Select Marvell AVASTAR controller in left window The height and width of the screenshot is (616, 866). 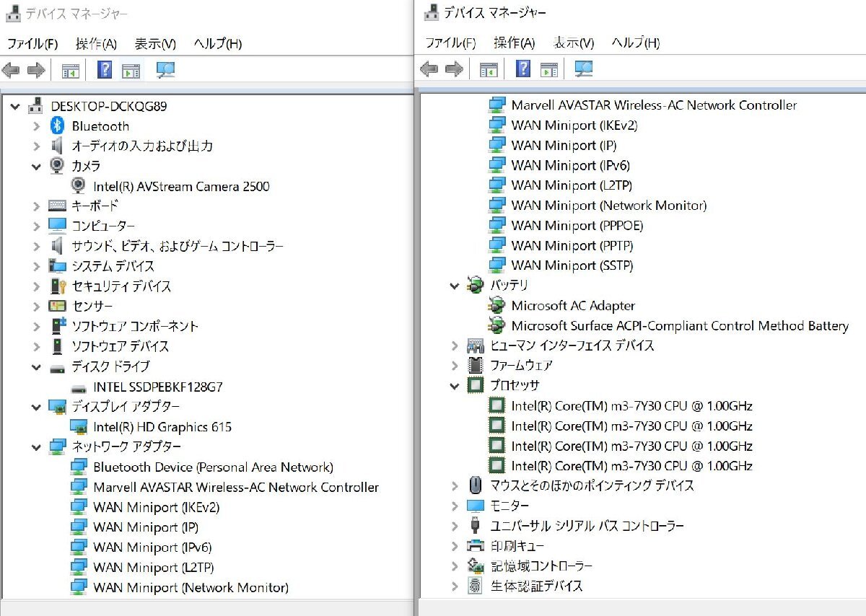(236, 488)
